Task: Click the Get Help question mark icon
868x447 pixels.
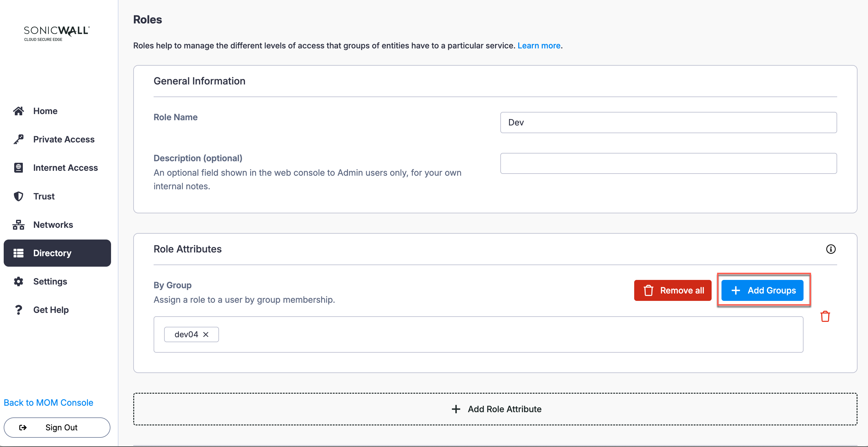Action: 19,310
